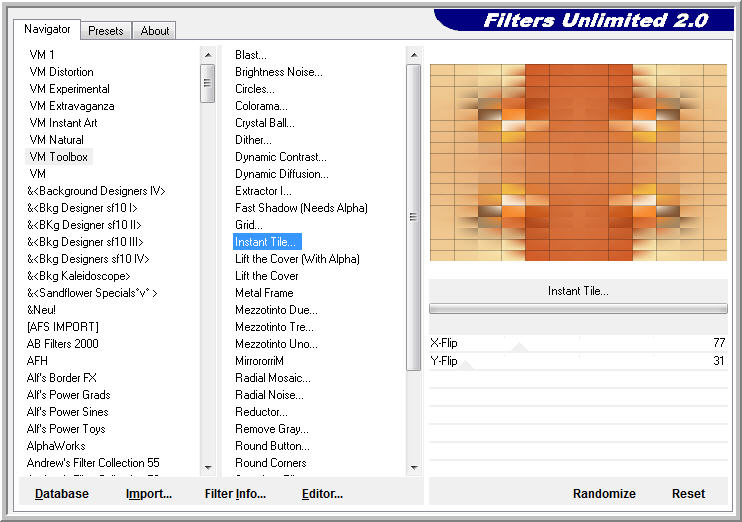Select the Navigator tab

click(47, 29)
